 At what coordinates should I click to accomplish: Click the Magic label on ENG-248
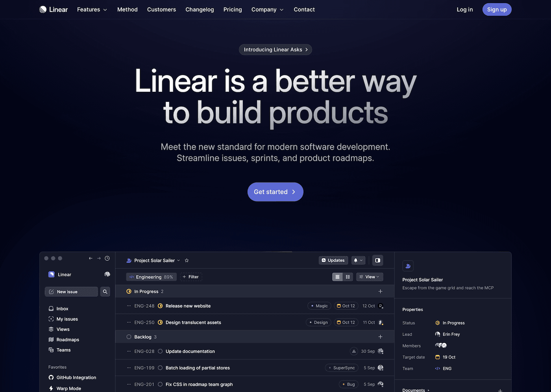pos(319,306)
